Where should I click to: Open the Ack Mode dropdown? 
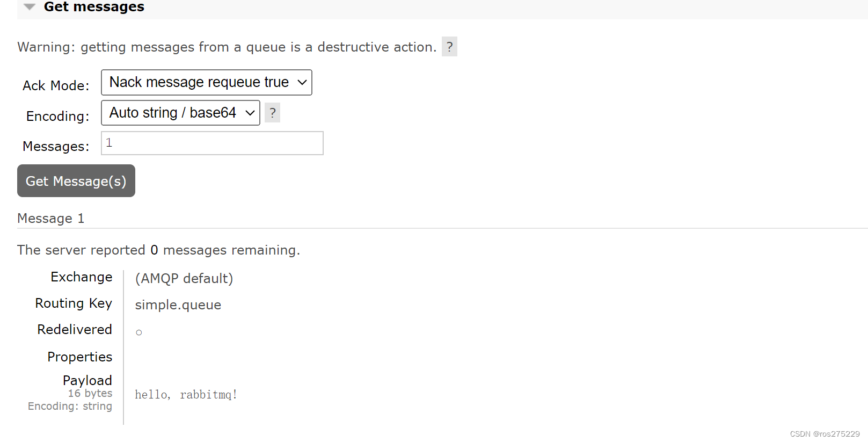207,83
